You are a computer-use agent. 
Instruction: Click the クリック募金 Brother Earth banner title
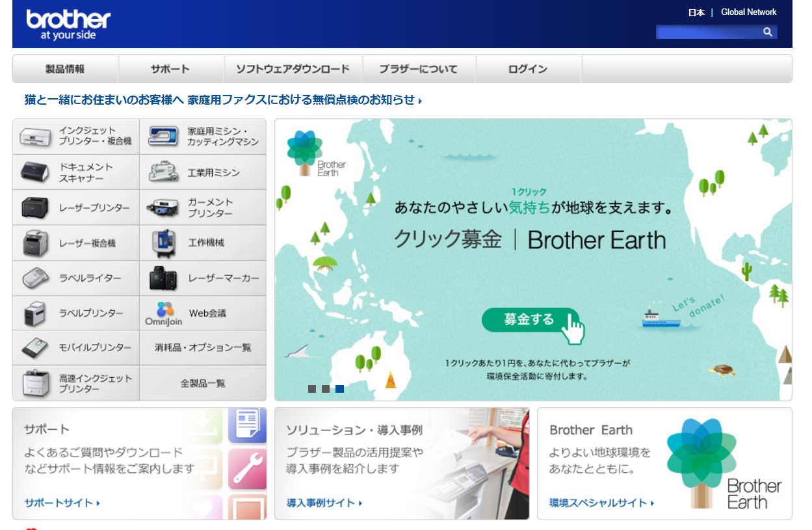(530, 240)
